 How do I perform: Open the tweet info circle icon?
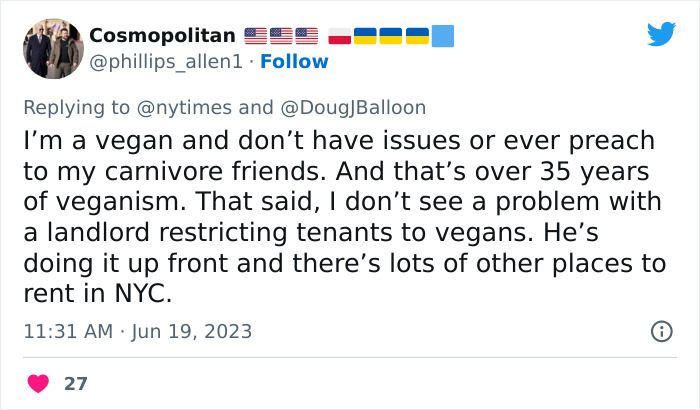[661, 331]
